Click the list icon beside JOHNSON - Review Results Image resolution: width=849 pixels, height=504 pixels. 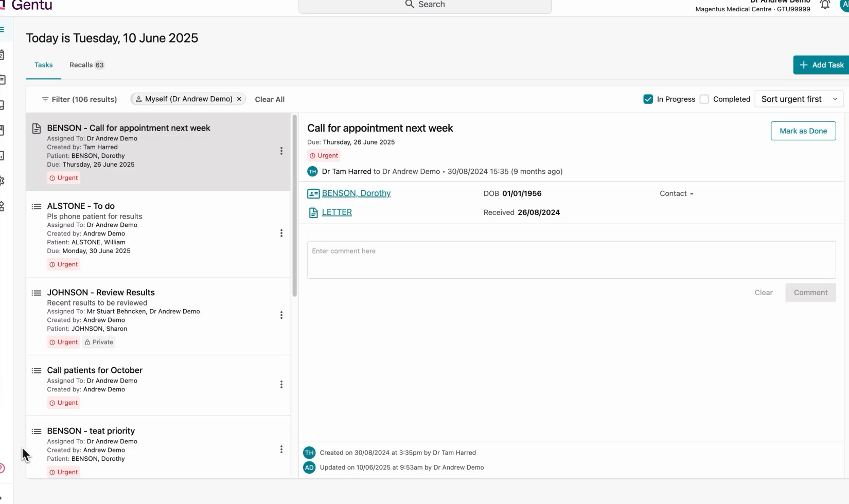(x=37, y=293)
